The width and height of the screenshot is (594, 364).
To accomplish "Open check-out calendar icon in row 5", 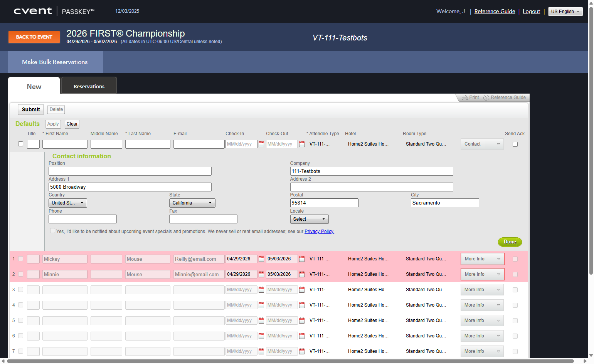I will pyautogui.click(x=302, y=320).
